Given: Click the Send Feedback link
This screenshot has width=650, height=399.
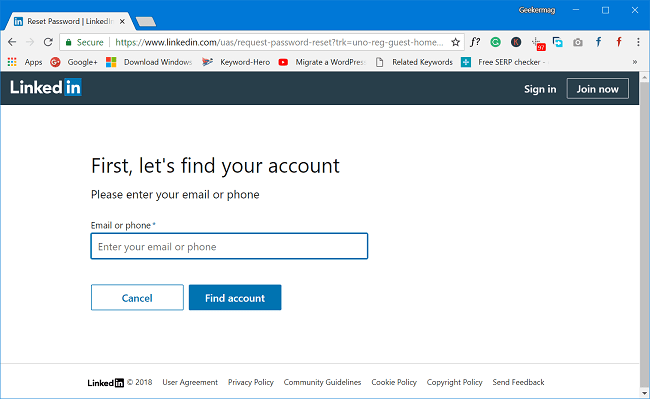Looking at the screenshot, I should pos(518,382).
